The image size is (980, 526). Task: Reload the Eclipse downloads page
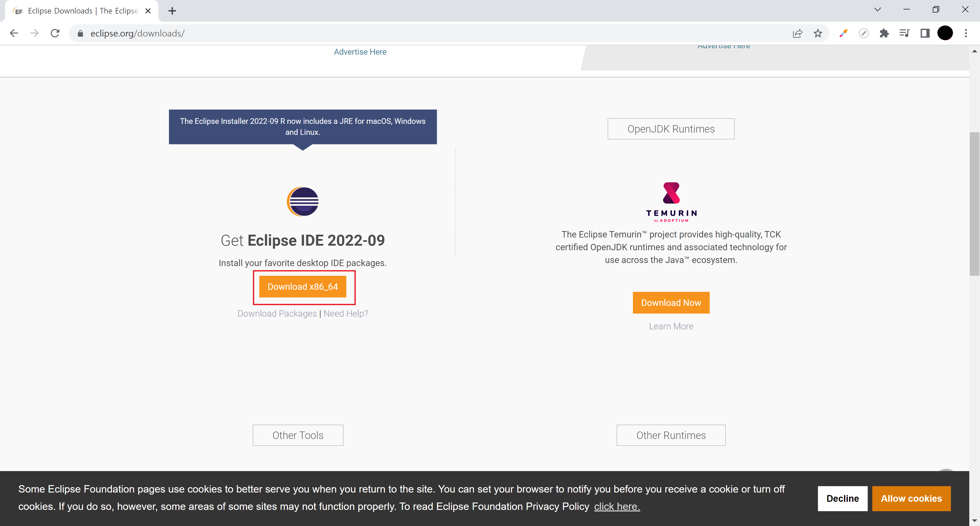point(55,33)
